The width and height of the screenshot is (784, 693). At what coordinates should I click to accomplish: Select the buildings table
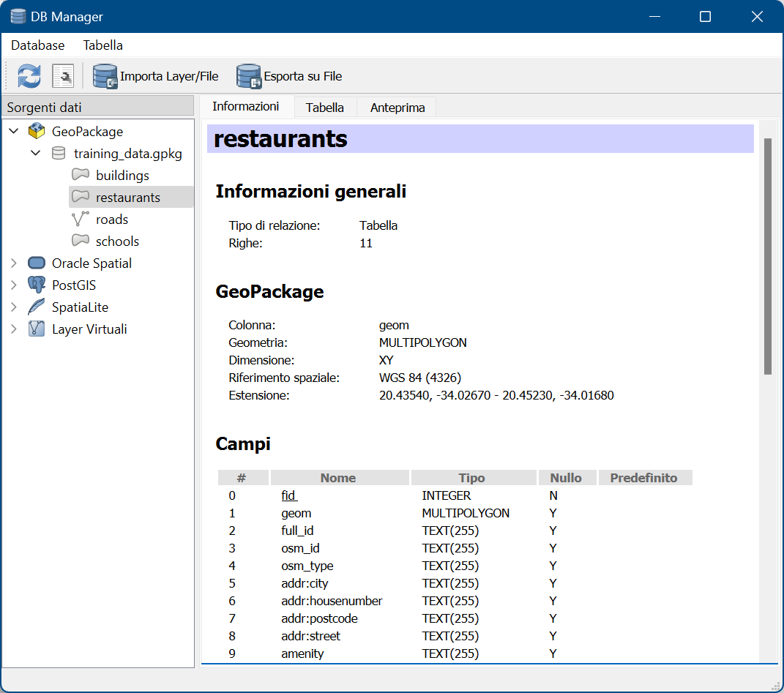[x=122, y=176]
